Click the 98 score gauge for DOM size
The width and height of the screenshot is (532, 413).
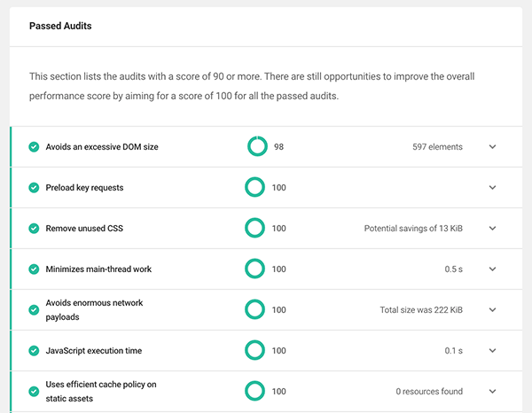(256, 147)
